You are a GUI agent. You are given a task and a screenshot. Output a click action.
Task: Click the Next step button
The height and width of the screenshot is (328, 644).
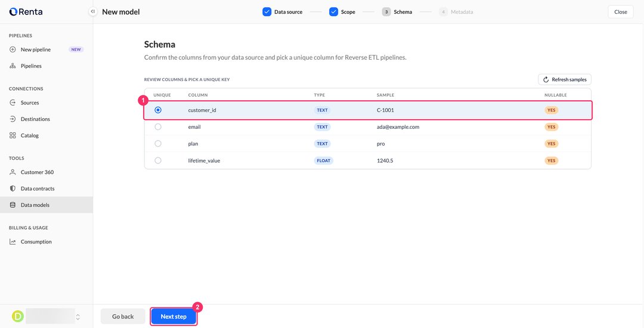click(x=174, y=317)
